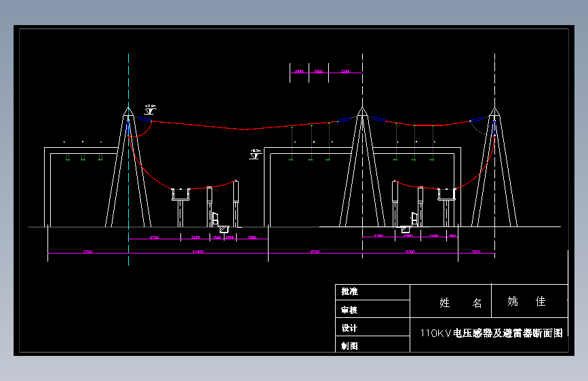Click the 3010 dimension at far right
Viewport: 588px width, 381px height.
[x=476, y=252]
